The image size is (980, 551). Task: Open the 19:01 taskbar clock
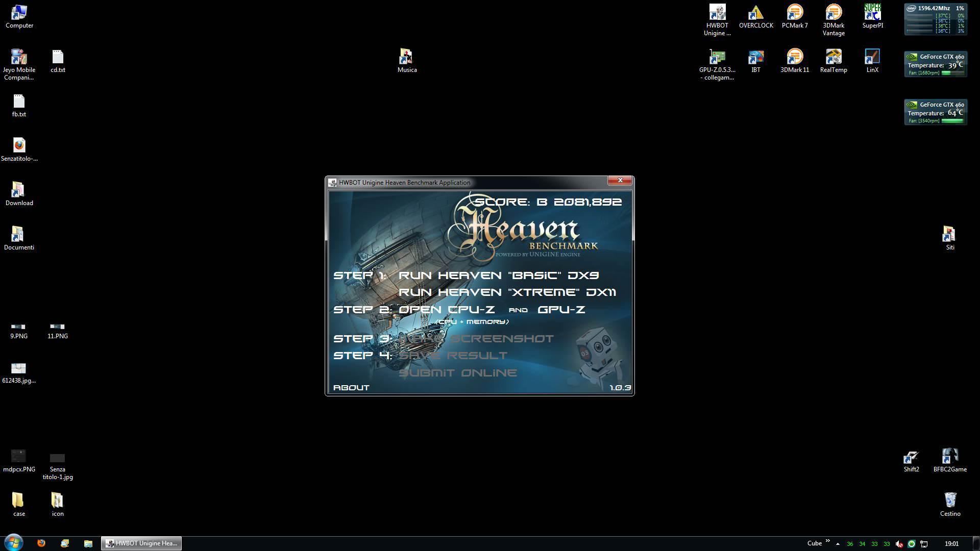click(x=951, y=544)
